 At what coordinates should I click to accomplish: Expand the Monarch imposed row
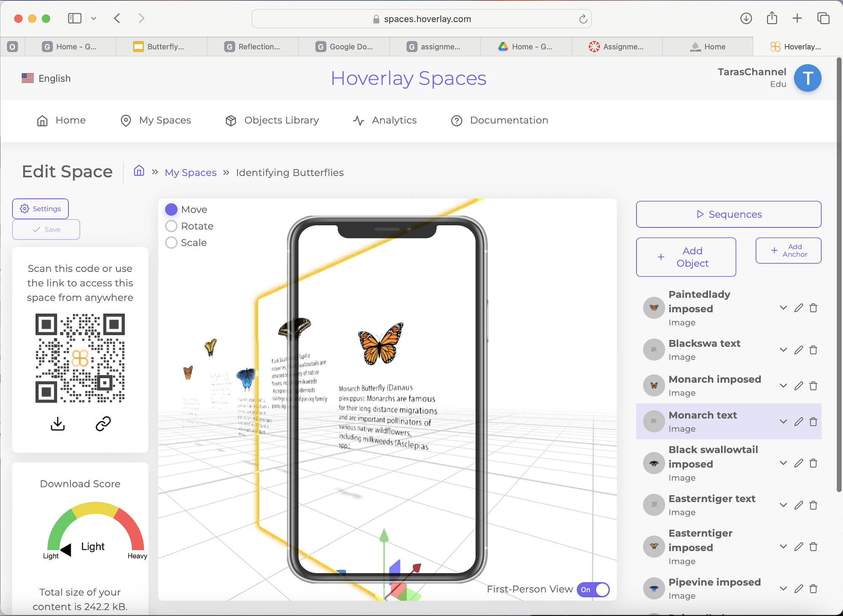(783, 386)
